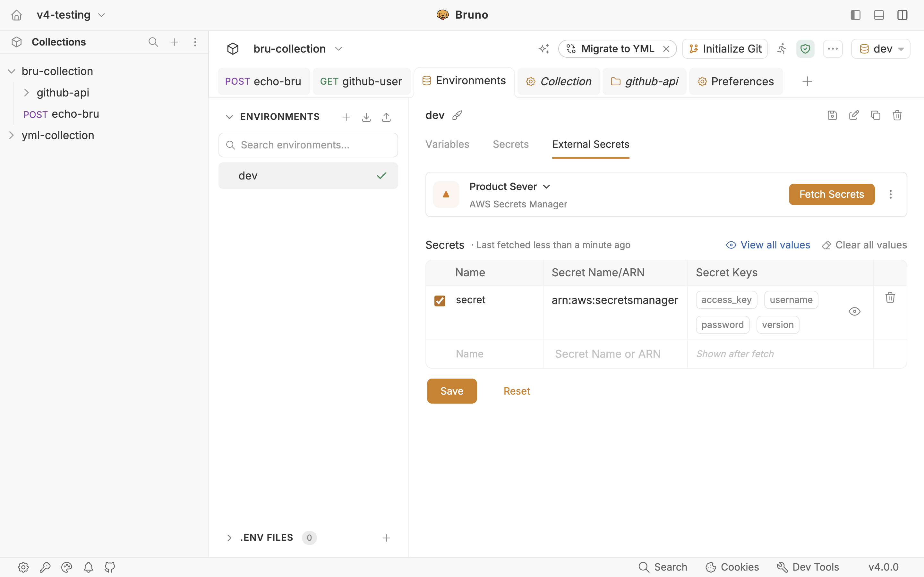Toggle secret keys visibility eye icon

854,311
